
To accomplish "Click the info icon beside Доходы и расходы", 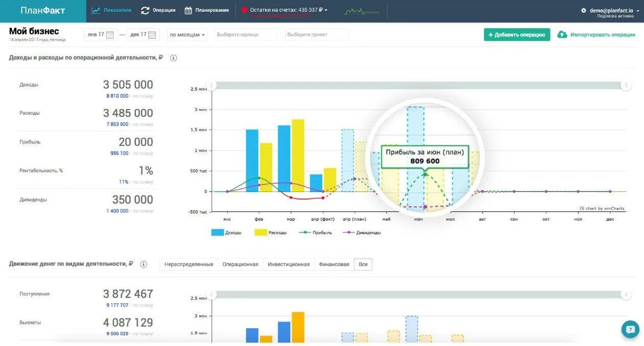I will (x=173, y=58).
